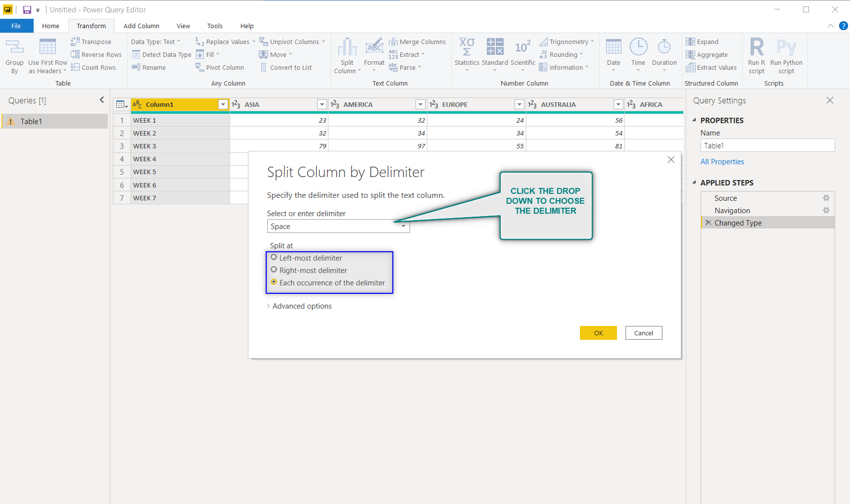Click OK in Split Column dialog
Image resolution: width=850 pixels, height=504 pixels.
[598, 333]
